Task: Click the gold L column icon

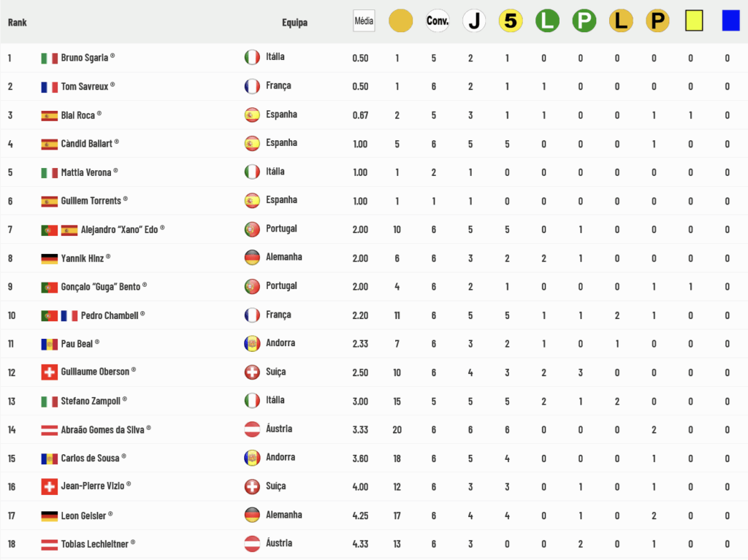Action: [x=621, y=21]
